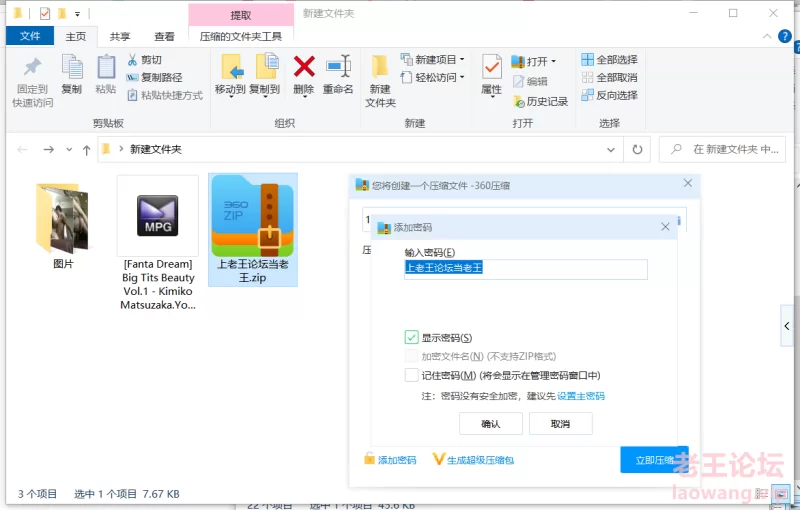Cancel password dialog with 取消
This screenshot has width=800, height=510.
click(x=560, y=423)
